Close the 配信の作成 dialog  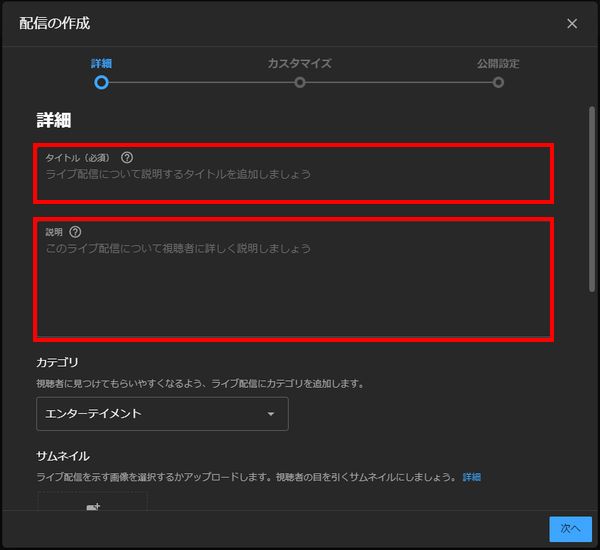[572, 24]
